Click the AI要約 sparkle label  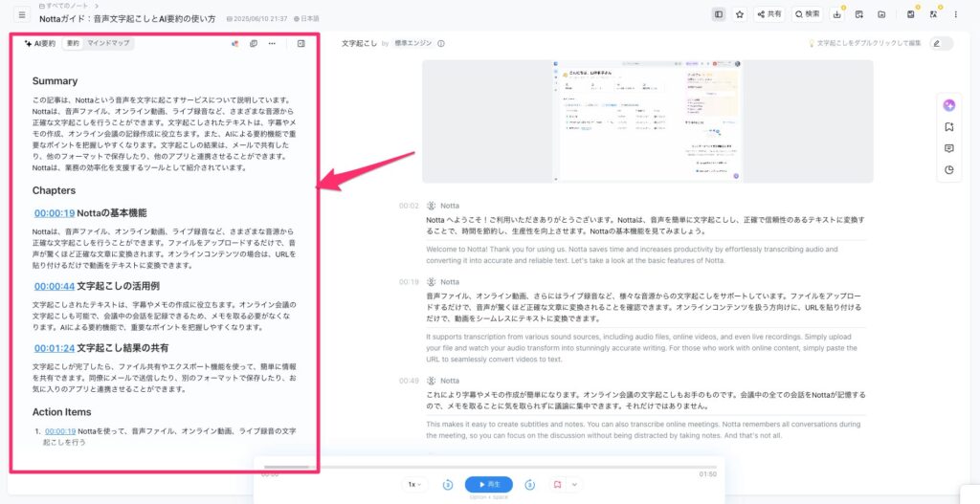(39, 44)
